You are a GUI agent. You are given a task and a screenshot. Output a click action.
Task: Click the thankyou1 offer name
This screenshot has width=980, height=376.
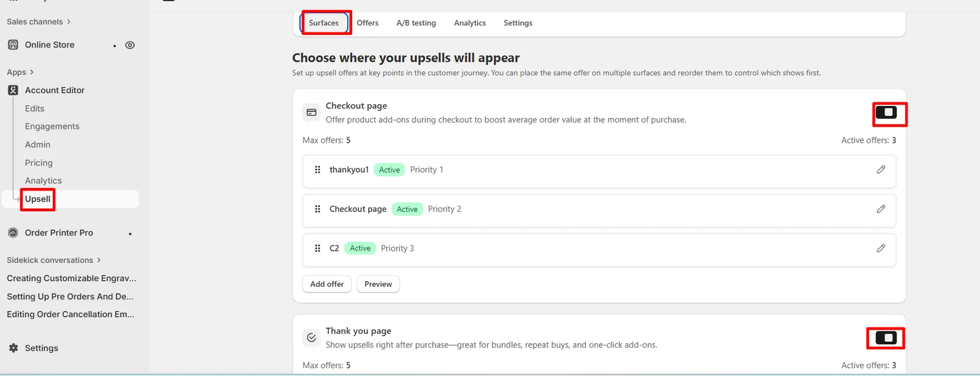(349, 170)
